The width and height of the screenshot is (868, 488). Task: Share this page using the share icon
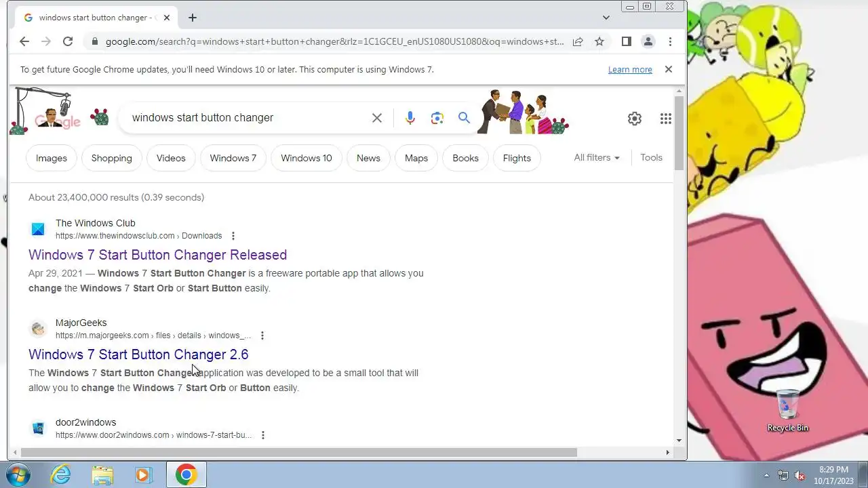578,41
